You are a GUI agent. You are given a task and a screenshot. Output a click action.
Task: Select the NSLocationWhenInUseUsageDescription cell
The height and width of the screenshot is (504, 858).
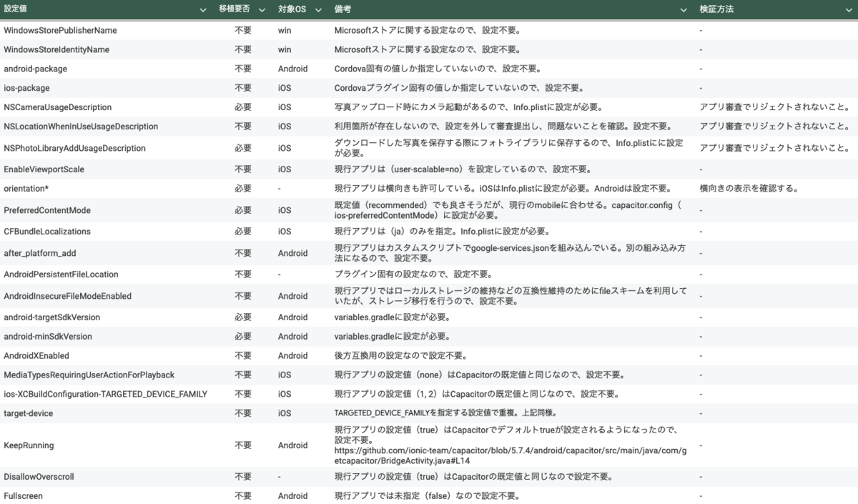coord(81,127)
